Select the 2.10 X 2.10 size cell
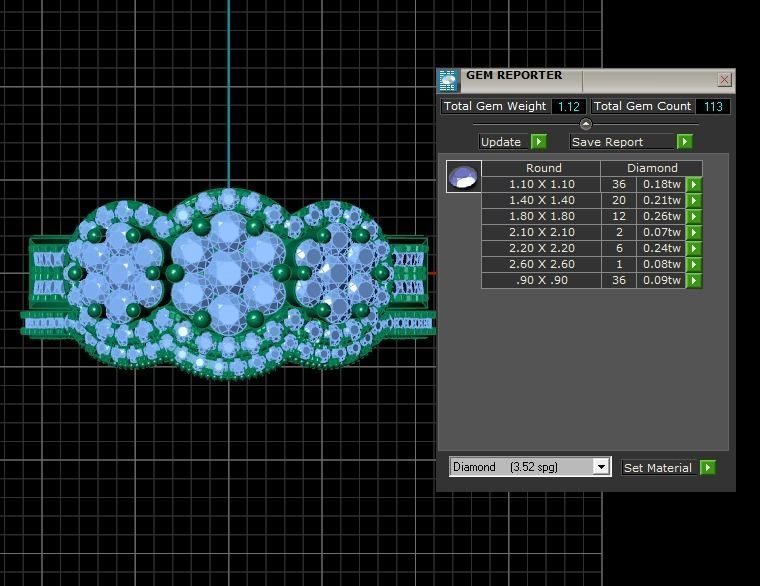This screenshot has height=586, width=760. [541, 232]
